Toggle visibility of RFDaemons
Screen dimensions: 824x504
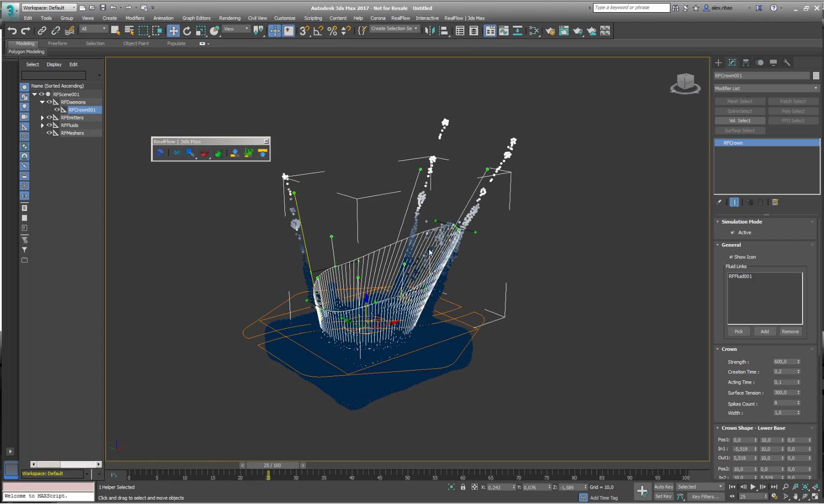tap(49, 102)
